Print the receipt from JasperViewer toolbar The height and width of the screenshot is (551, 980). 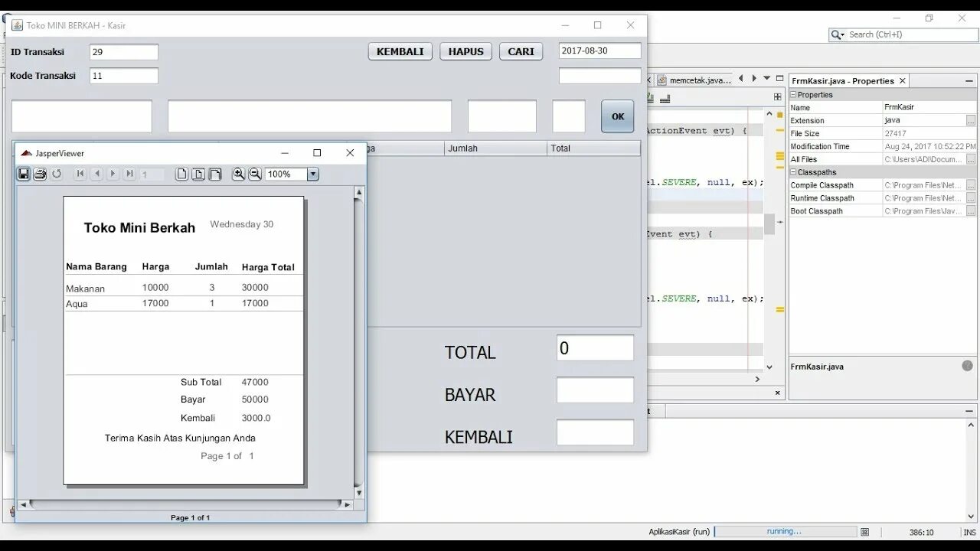pos(40,174)
